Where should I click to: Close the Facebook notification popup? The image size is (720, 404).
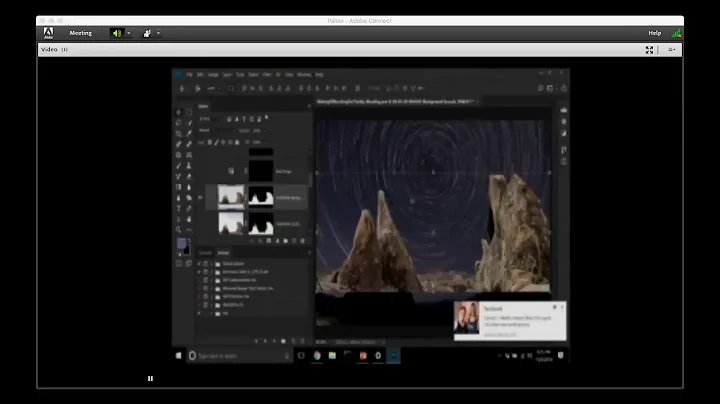[562, 307]
